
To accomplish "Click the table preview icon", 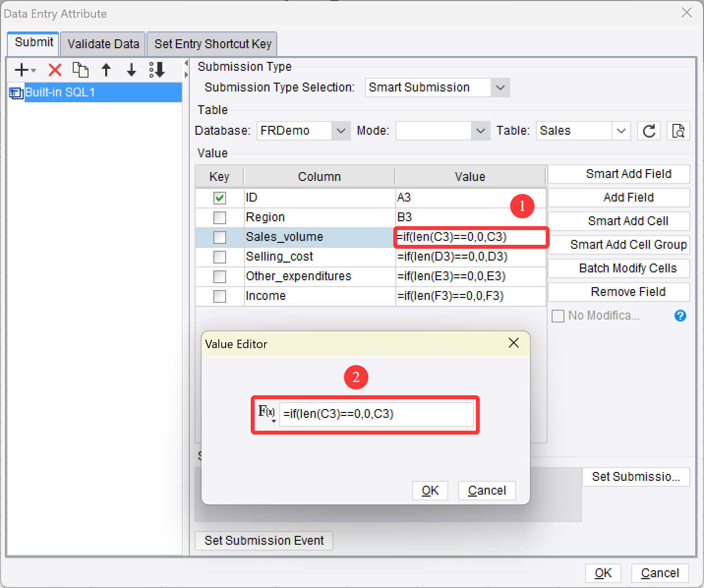I will (678, 131).
